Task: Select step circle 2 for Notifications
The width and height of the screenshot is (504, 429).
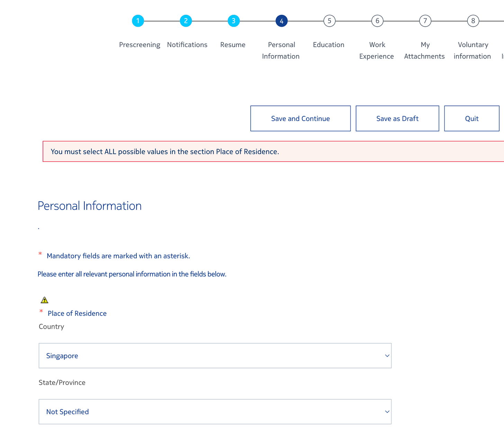Action: 186,21
